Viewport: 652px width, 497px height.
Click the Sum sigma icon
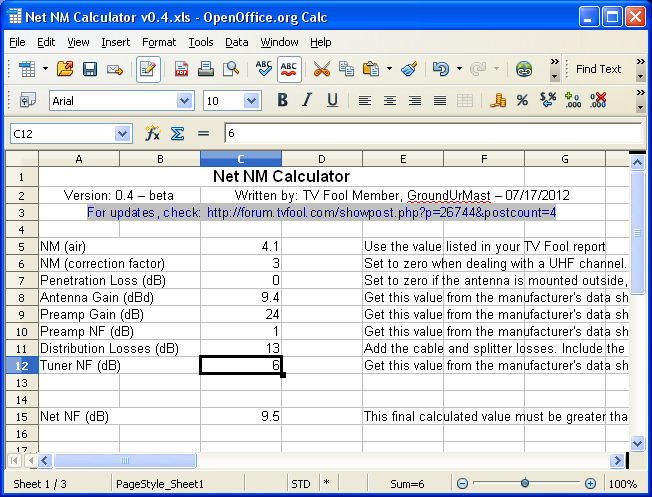pyautogui.click(x=177, y=133)
